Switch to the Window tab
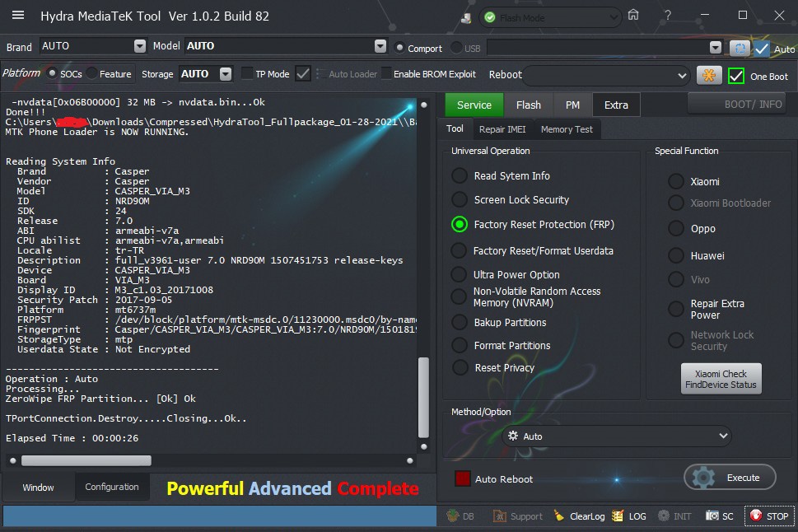Screen dimensions: 798x532 point(38,488)
